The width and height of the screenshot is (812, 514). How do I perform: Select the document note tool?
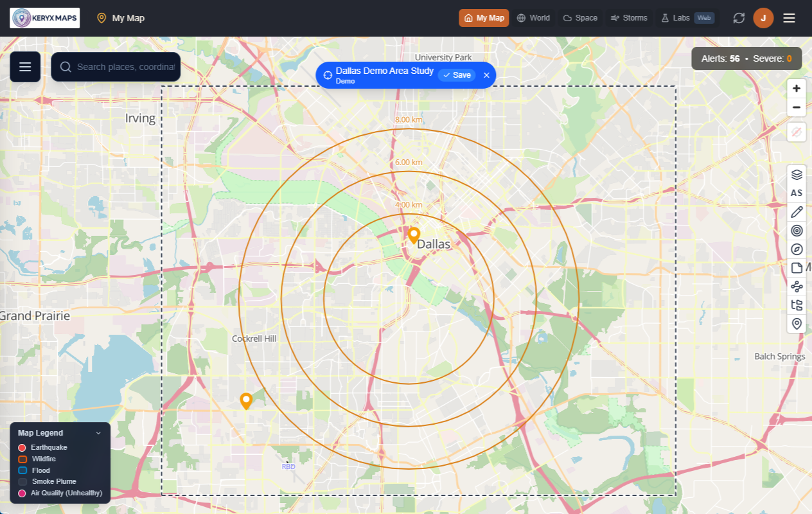click(x=797, y=268)
